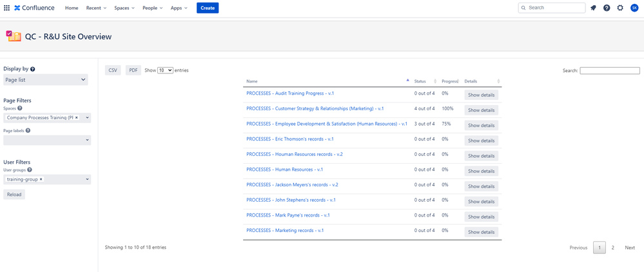Open Customer Strategy & Relationships (Marketing) page
This screenshot has height=272, width=644.
[315, 108]
